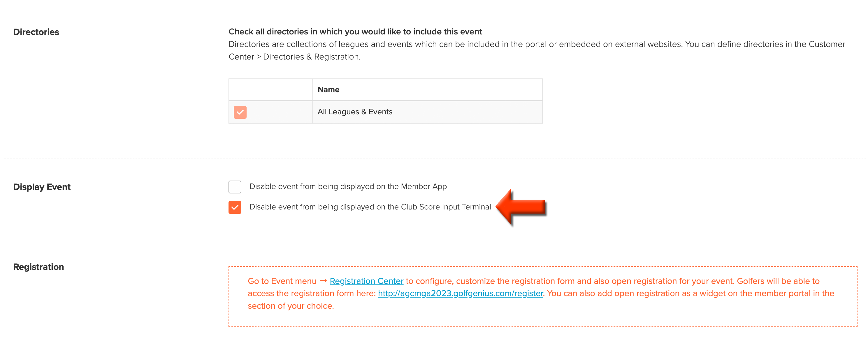
Task: Click the Member App disable label text
Action: tap(348, 187)
